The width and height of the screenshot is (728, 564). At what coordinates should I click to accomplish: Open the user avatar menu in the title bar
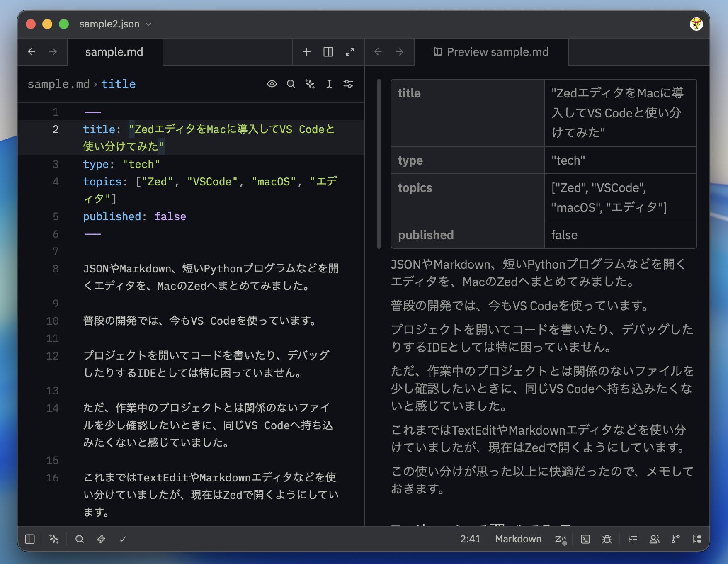[x=696, y=24]
